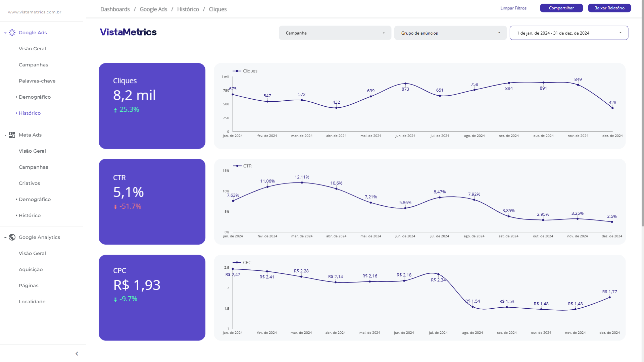The image size is (644, 362).
Task: Click the green up arrow on Cliques card
Action: pyautogui.click(x=115, y=110)
